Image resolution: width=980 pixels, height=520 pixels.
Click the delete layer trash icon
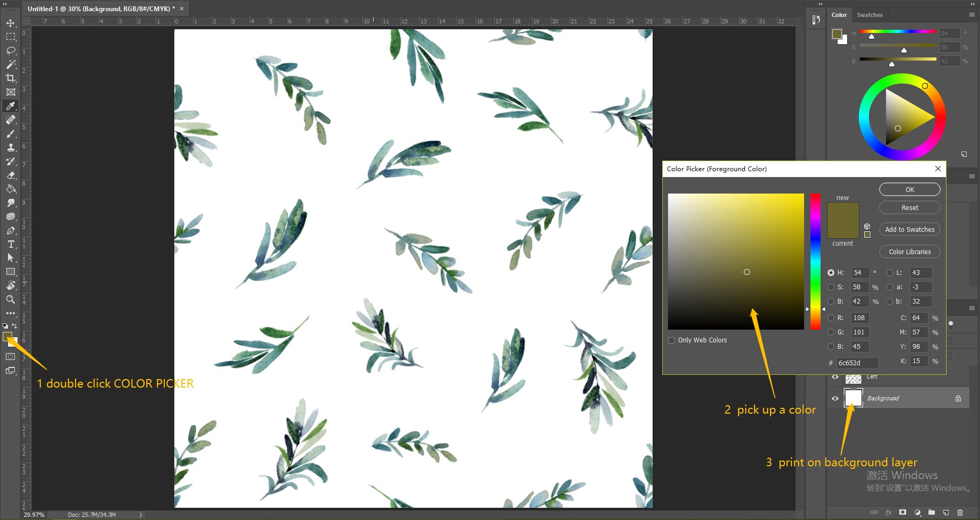(x=960, y=513)
